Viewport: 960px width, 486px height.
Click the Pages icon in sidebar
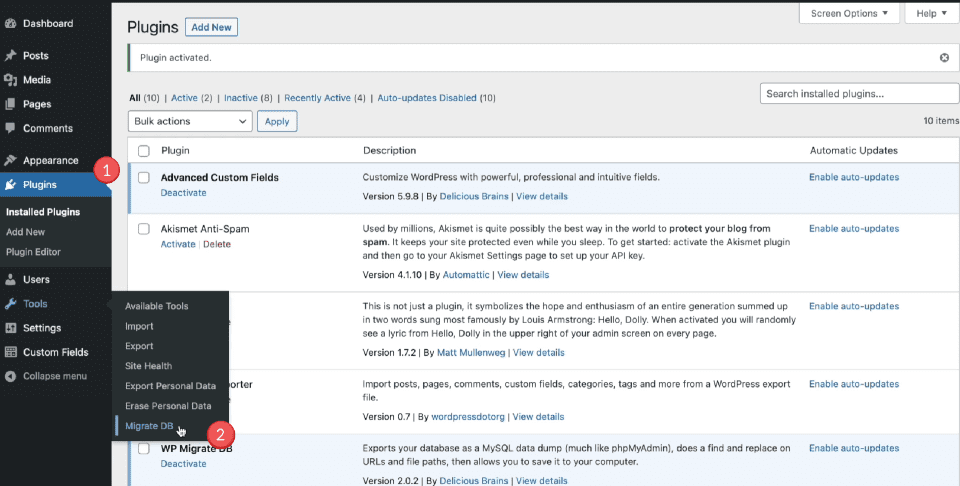[x=10, y=104]
